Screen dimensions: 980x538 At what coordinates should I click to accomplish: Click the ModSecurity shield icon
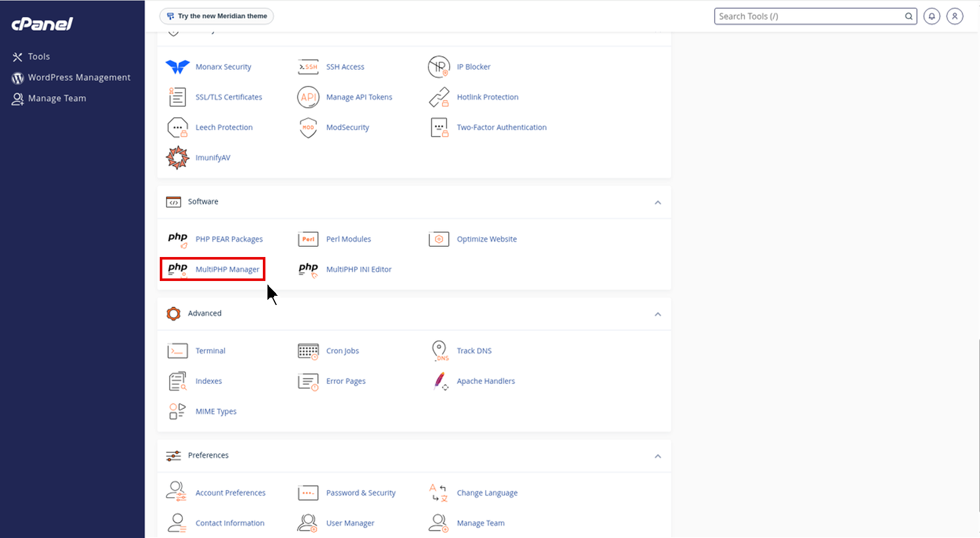pos(308,127)
